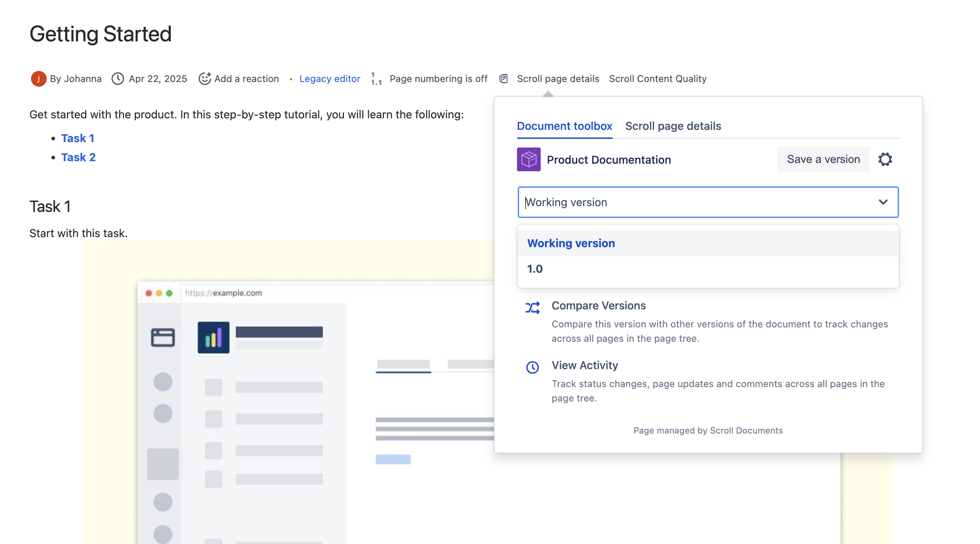980x544 pixels.
Task: Select Working version from the list
Action: point(570,243)
